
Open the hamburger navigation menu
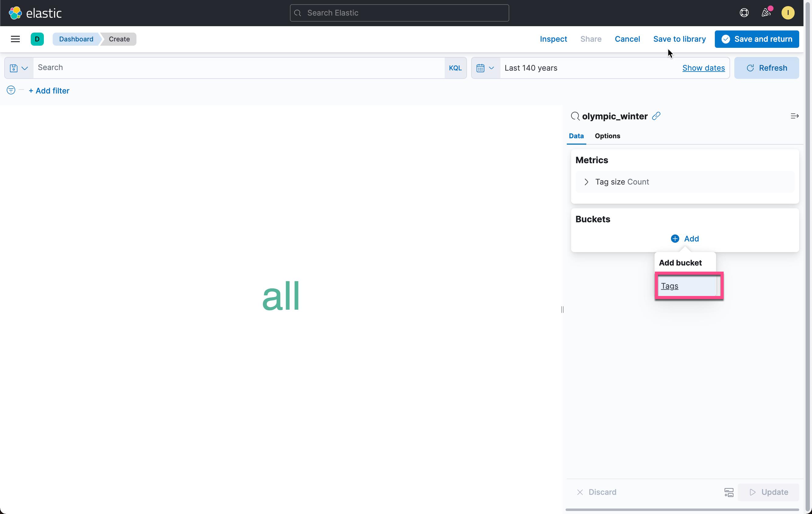click(15, 39)
